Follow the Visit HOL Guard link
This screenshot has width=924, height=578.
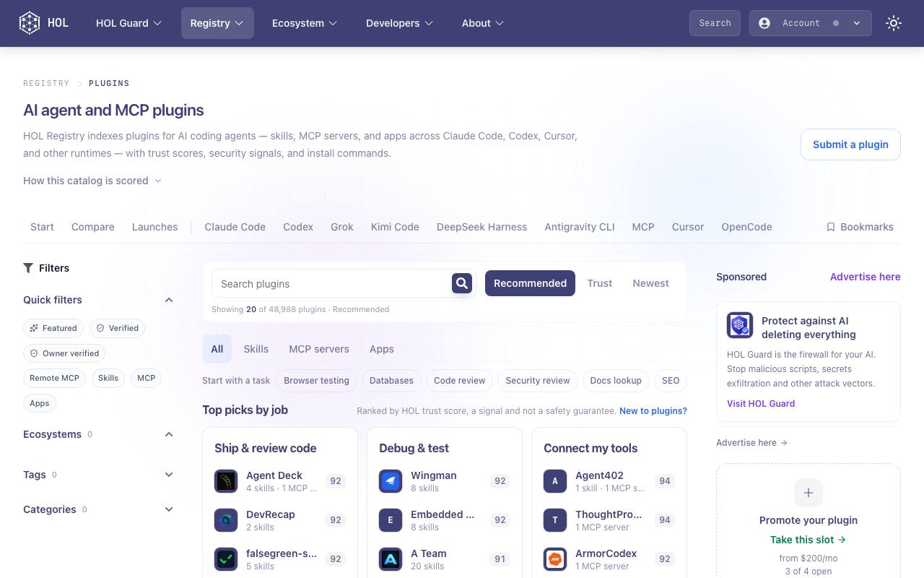pyautogui.click(x=761, y=404)
